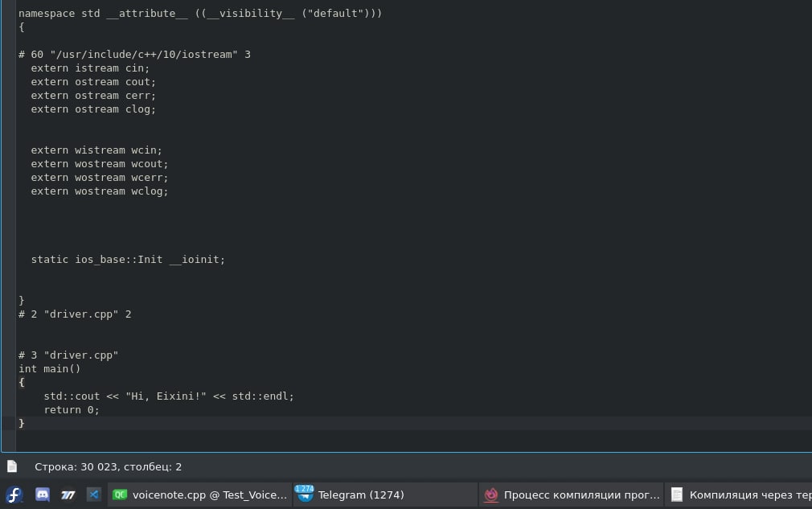812x509 pixels.
Task: Click the line 'extern wistream wcin;'
Action: 96,150
